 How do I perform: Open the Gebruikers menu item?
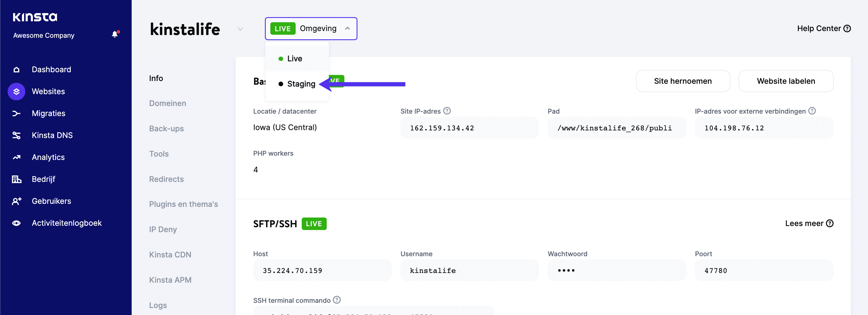click(52, 201)
